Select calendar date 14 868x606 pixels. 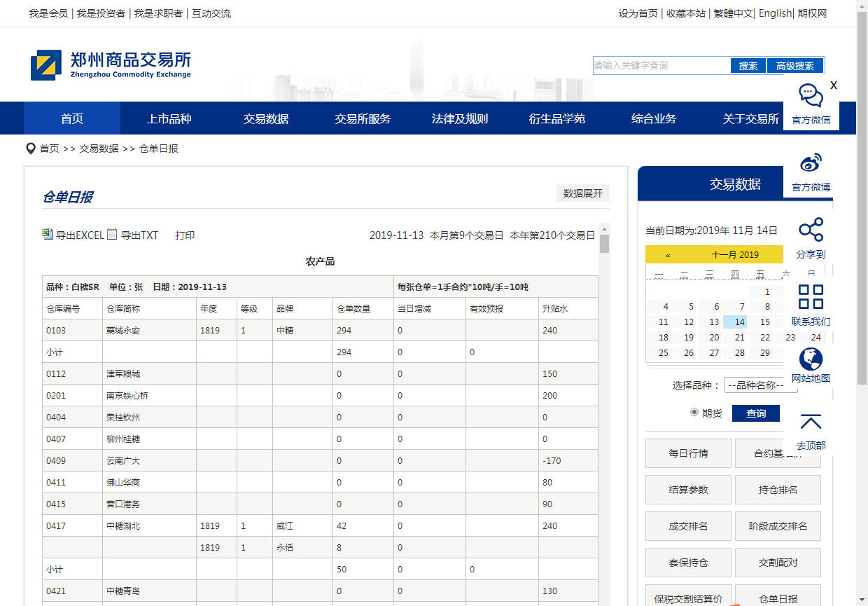(x=735, y=322)
